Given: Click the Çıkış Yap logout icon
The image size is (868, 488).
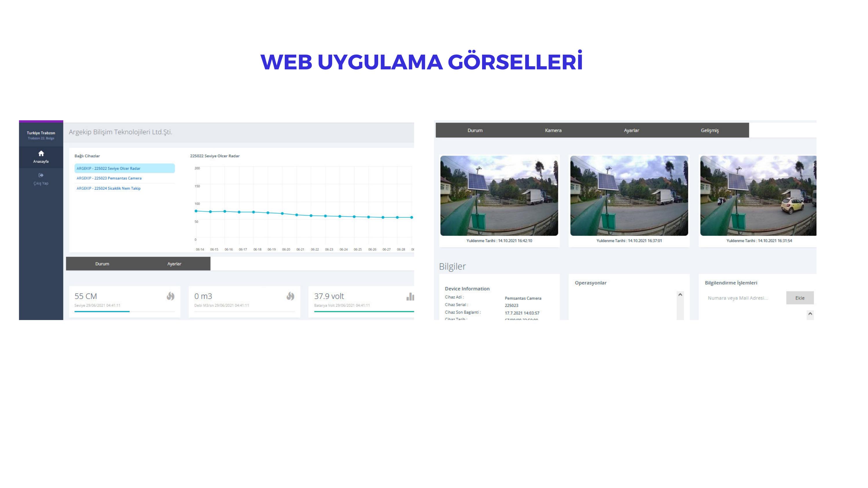Looking at the screenshot, I should point(41,175).
